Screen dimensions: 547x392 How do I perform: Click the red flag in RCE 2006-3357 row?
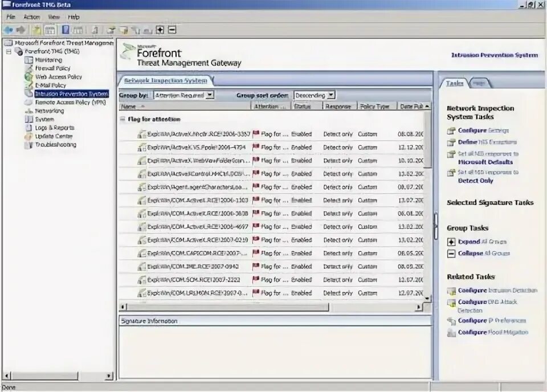[x=256, y=133]
